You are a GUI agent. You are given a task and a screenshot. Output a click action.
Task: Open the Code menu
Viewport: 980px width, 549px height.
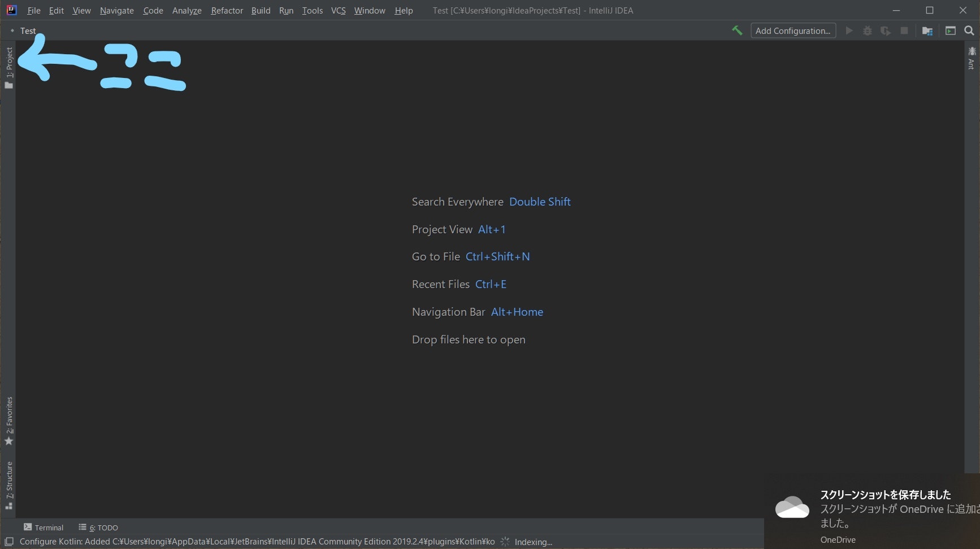pyautogui.click(x=153, y=11)
